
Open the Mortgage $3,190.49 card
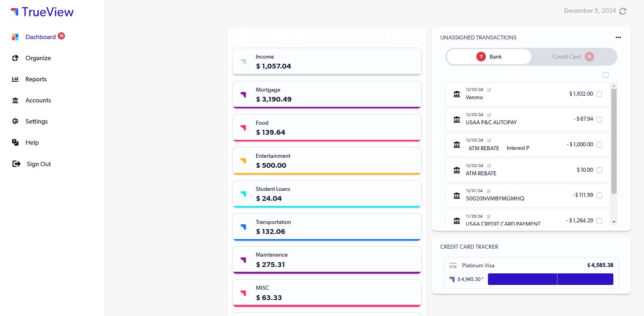327,94
